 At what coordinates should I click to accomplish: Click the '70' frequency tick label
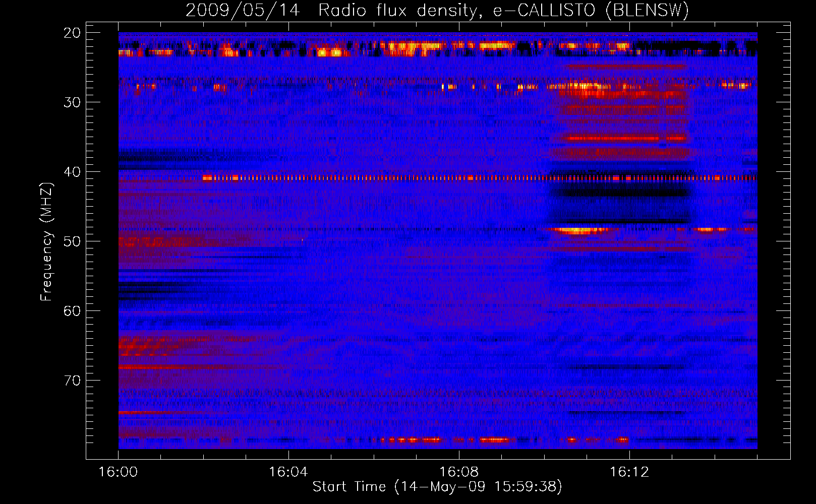click(73, 381)
